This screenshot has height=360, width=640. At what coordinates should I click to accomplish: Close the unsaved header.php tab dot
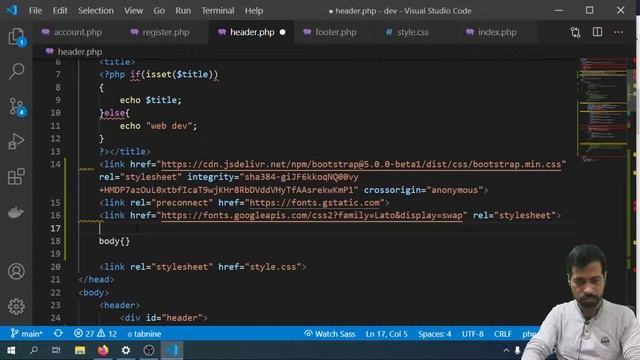pos(282,32)
